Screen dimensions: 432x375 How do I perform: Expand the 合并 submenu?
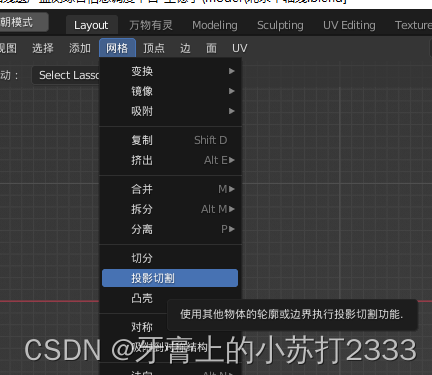coord(170,189)
